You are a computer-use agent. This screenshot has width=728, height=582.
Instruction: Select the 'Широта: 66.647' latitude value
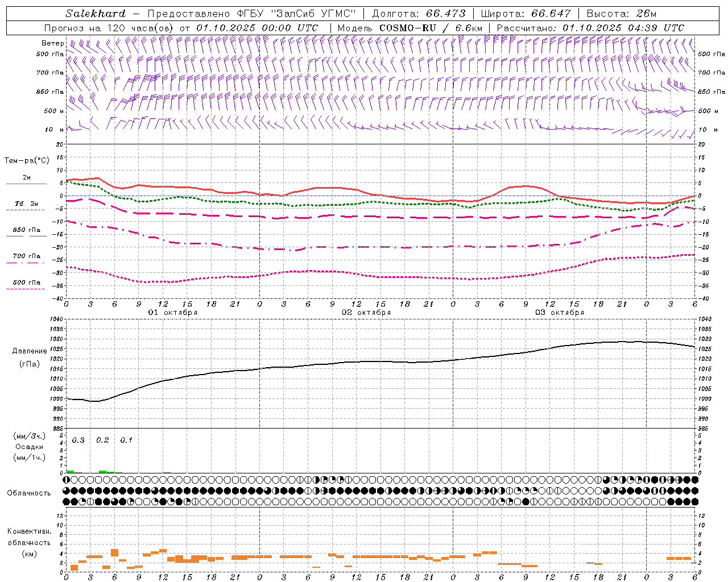[526, 14]
